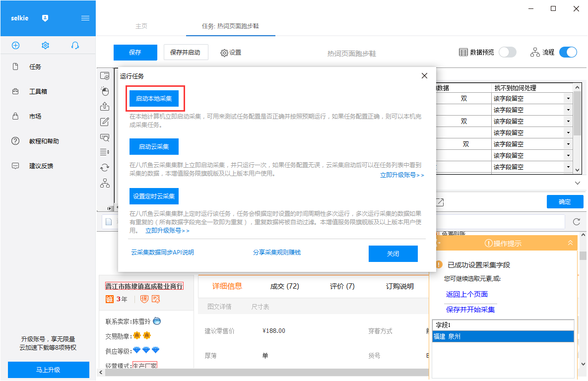
Task: Click the 数据预览 table icon
Action: [x=463, y=52]
